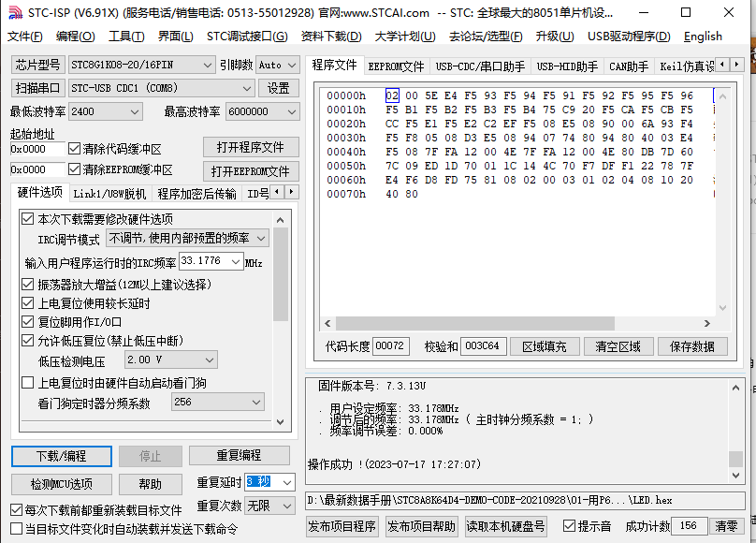
Task: Click hardware options scroll-down arrow
Action: (281, 422)
